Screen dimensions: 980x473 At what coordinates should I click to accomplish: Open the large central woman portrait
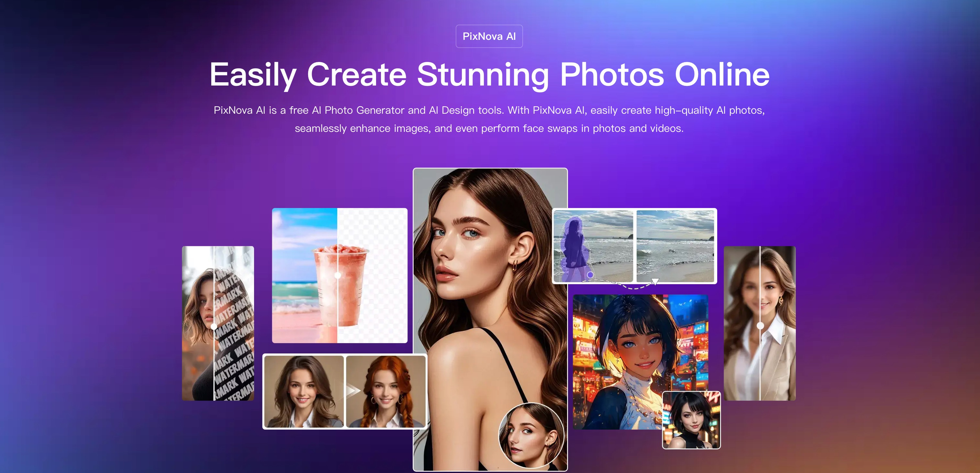click(490, 319)
